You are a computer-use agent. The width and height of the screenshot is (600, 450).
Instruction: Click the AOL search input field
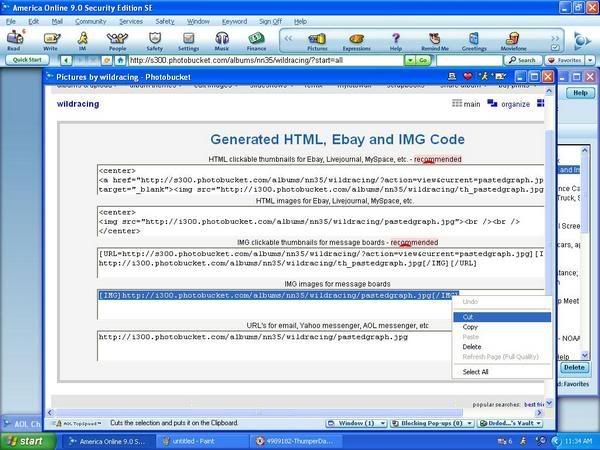tap(469, 60)
